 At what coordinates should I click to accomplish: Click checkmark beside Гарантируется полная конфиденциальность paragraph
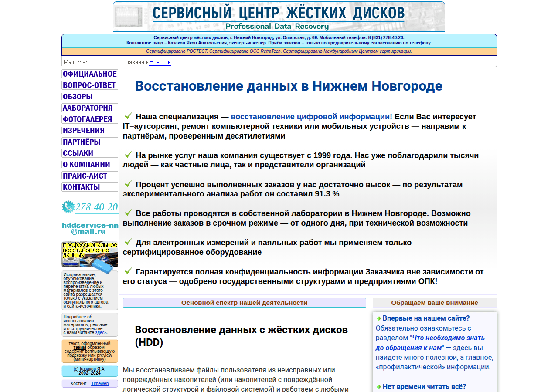click(128, 271)
